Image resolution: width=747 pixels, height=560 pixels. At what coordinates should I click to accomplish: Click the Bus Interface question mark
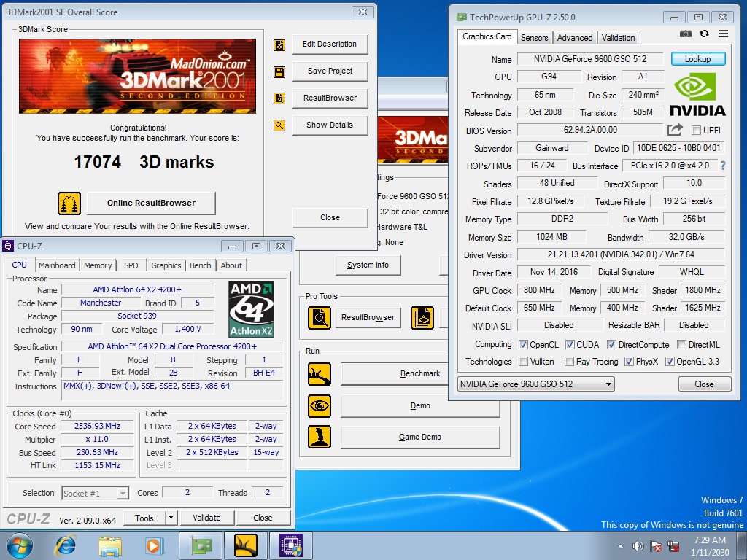(x=723, y=166)
